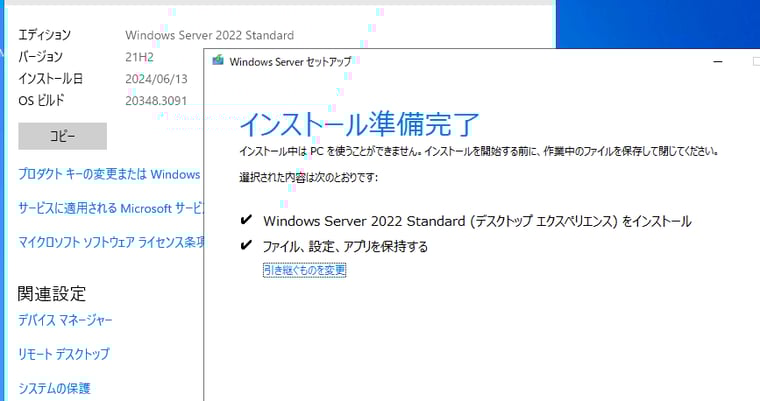760x401 pixels.
Task: Click the ファイル、設定、アプリを保持する line
Action: pos(345,246)
